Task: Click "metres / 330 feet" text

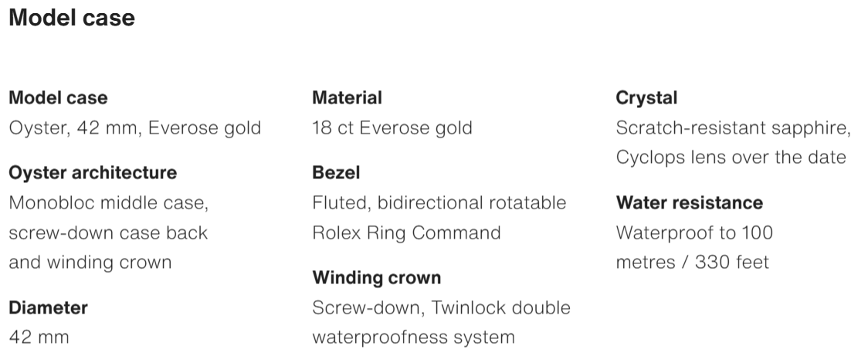Action: [693, 262]
